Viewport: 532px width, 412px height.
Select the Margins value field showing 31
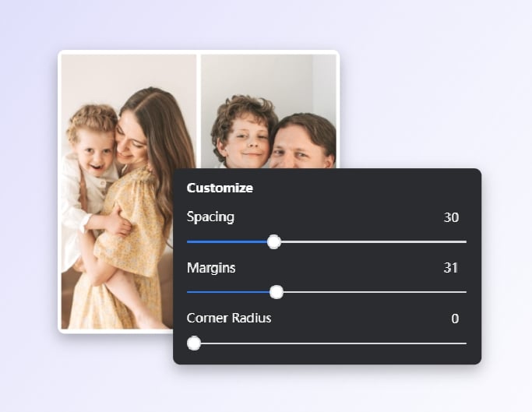[450, 268]
